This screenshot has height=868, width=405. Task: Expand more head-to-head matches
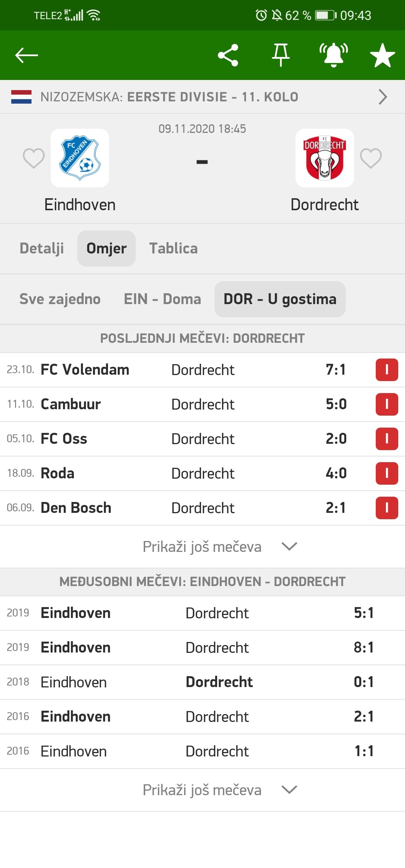point(219,790)
